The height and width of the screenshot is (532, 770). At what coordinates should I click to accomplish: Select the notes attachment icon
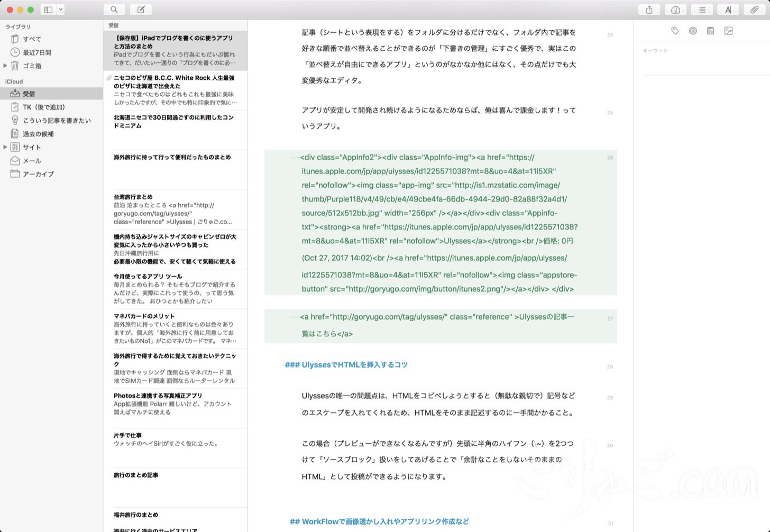tap(710, 31)
